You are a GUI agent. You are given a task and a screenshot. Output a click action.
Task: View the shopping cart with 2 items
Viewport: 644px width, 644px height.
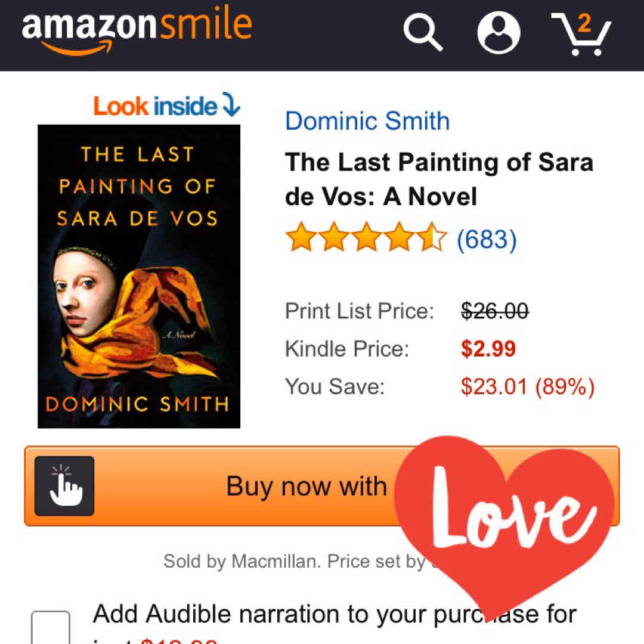pyautogui.click(x=581, y=33)
